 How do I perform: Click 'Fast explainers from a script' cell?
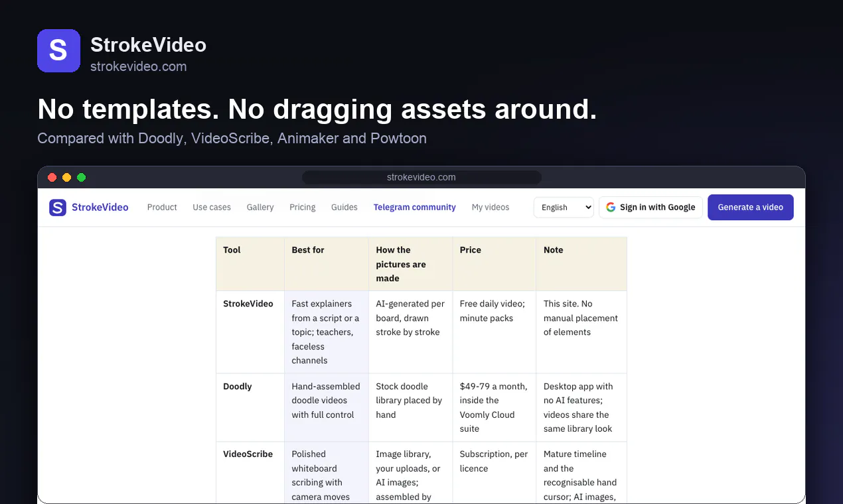(x=327, y=332)
